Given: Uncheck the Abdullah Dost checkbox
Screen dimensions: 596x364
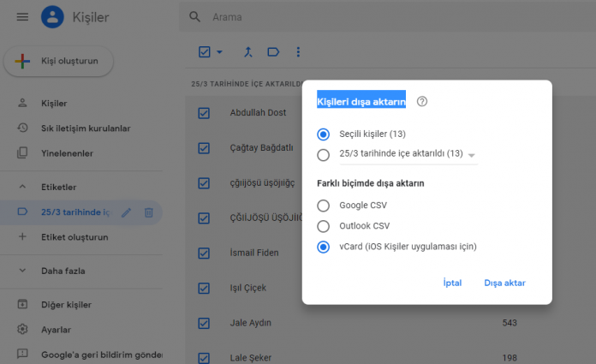Looking at the screenshot, I should tap(204, 113).
